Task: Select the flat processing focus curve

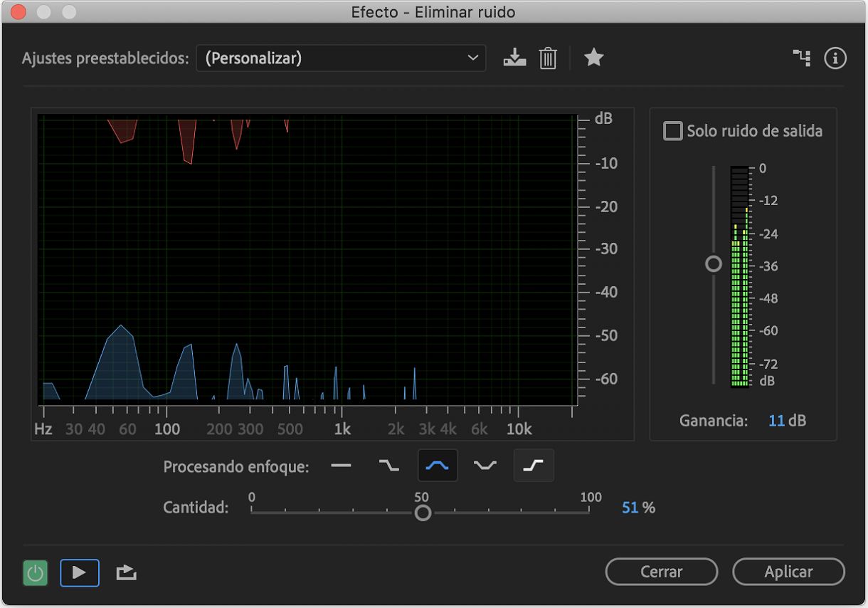Action: coord(342,465)
